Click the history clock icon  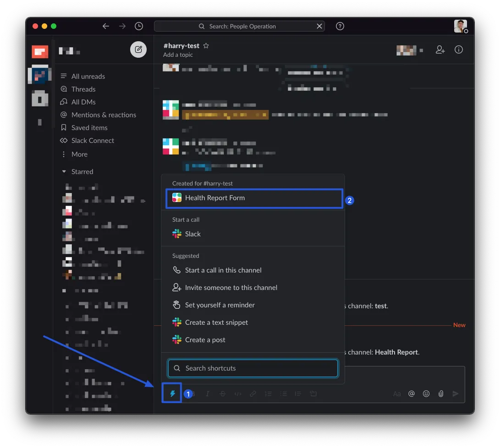[139, 27]
